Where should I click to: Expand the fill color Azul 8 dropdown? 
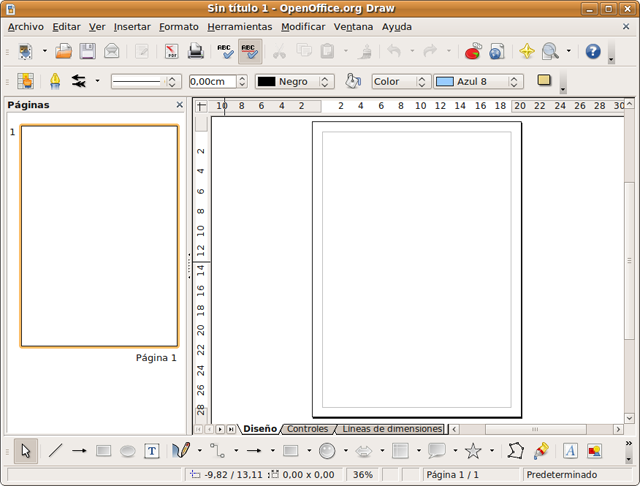pos(515,82)
